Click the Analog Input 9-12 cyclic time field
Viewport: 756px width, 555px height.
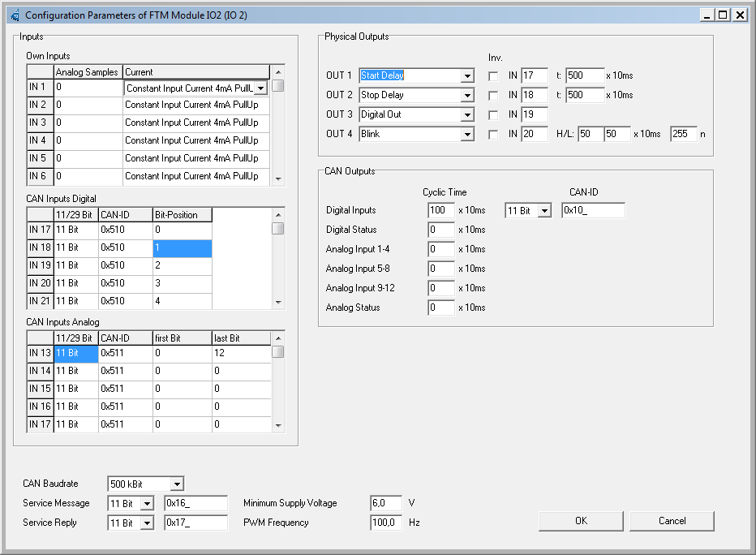click(441, 288)
